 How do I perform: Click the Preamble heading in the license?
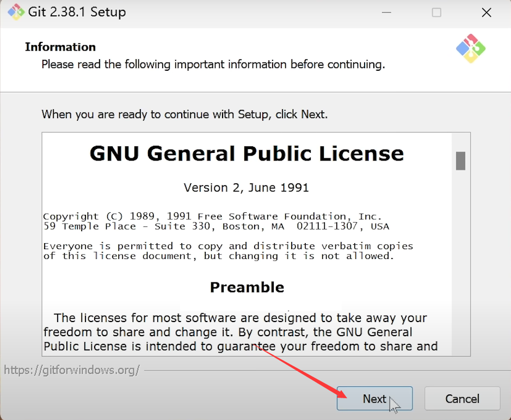[247, 287]
